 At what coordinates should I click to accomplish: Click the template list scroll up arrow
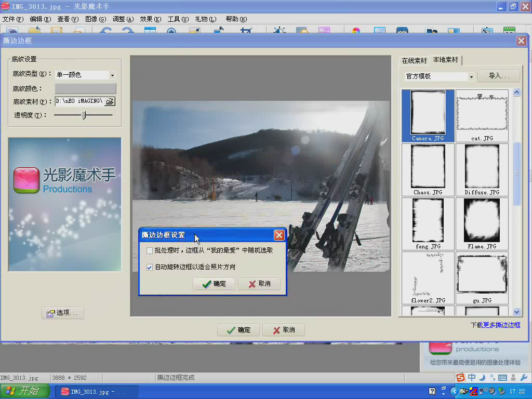(x=516, y=92)
